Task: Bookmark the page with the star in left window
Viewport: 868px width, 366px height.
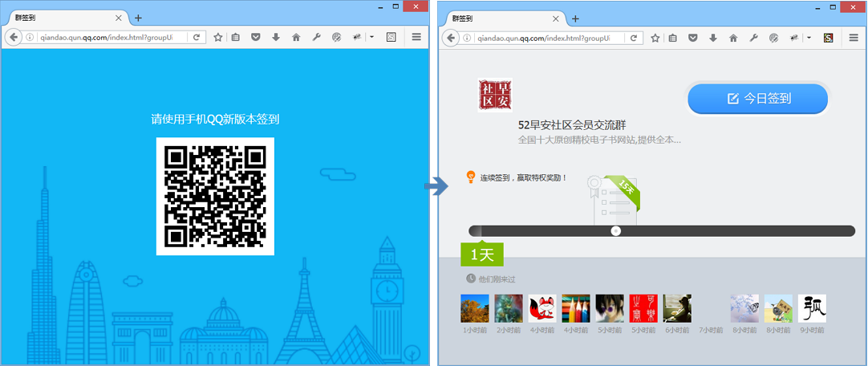Action: 218,37
